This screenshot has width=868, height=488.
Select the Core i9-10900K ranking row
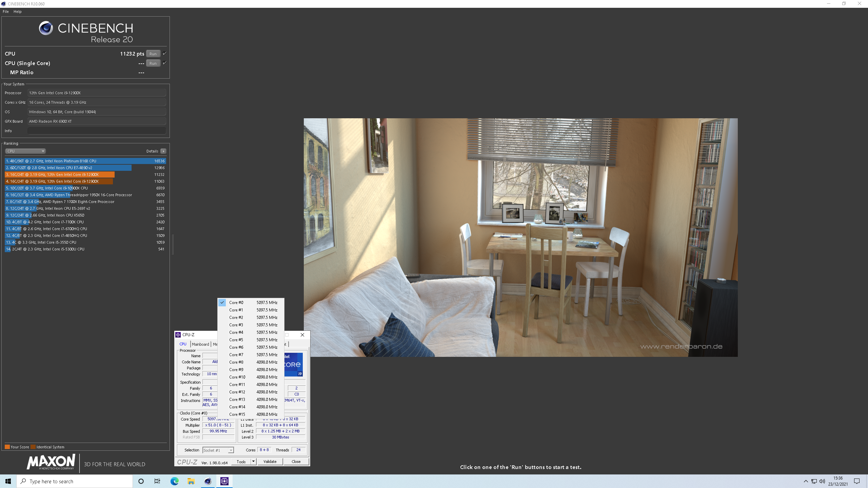[x=85, y=188]
